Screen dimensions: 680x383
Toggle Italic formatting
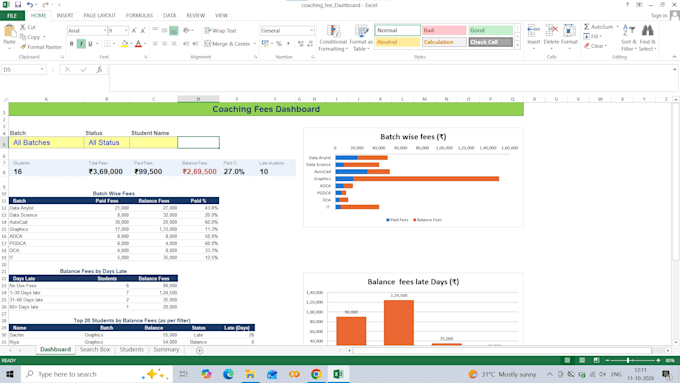(81, 44)
